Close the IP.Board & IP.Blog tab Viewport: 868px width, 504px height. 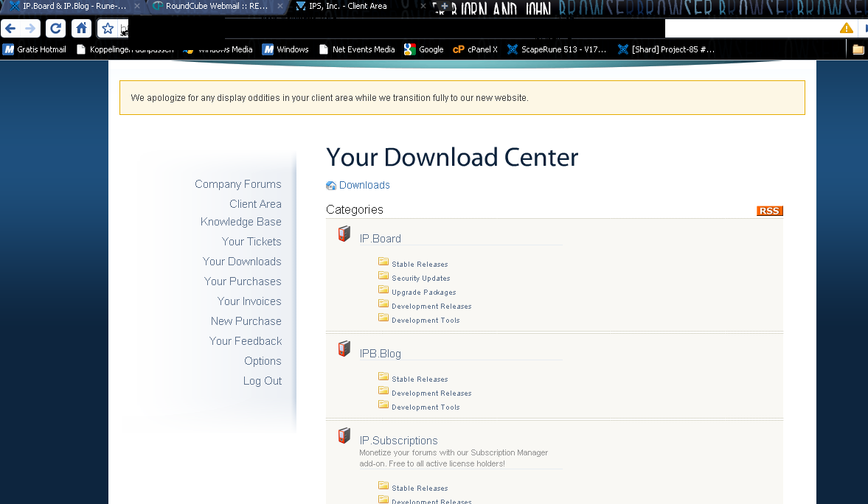tap(136, 6)
